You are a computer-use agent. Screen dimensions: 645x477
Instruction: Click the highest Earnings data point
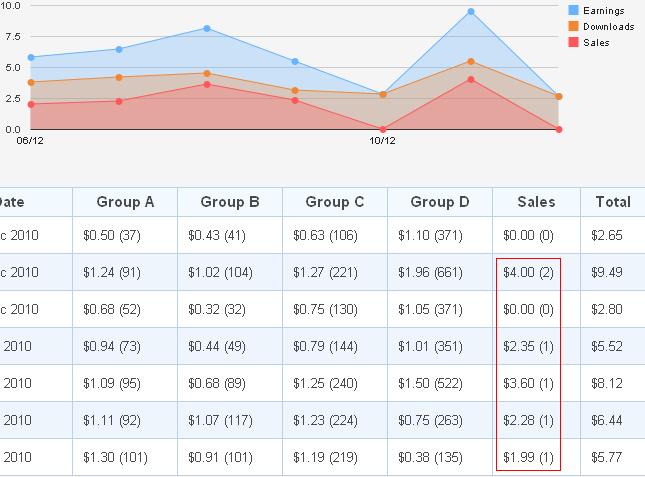(x=470, y=12)
